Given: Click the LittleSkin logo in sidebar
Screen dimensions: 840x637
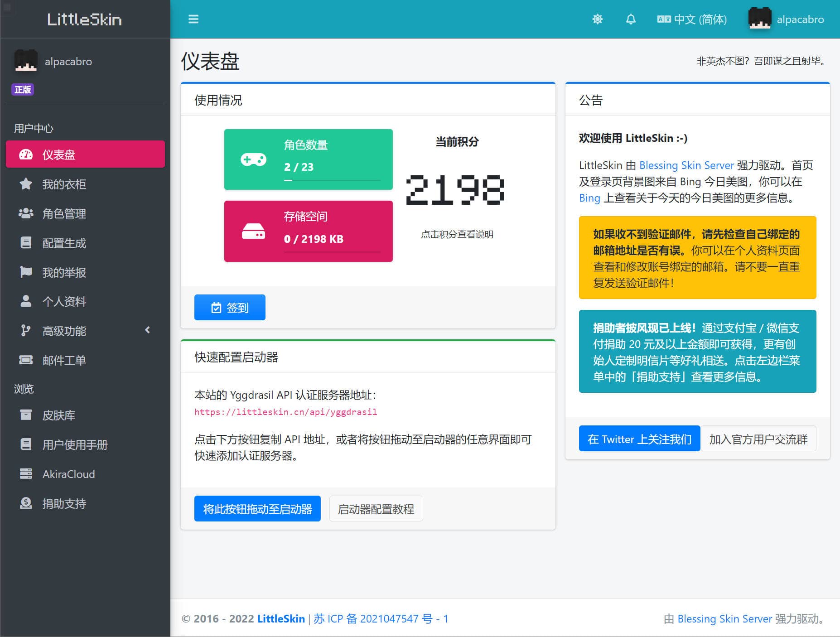Looking at the screenshot, I should point(85,19).
